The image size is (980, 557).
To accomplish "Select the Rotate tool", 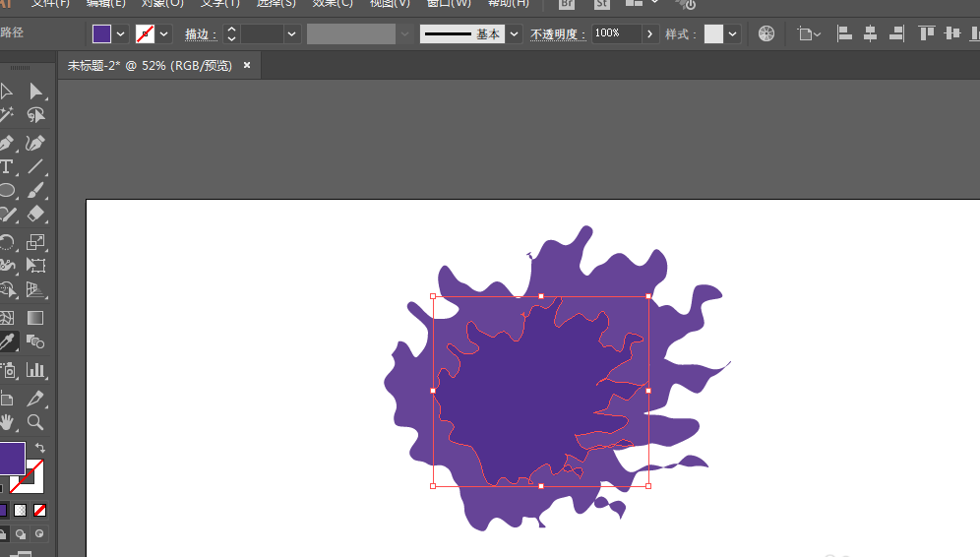I will pos(6,242).
